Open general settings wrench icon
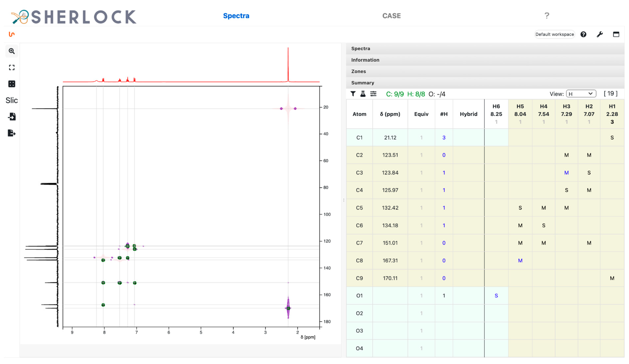 point(600,34)
